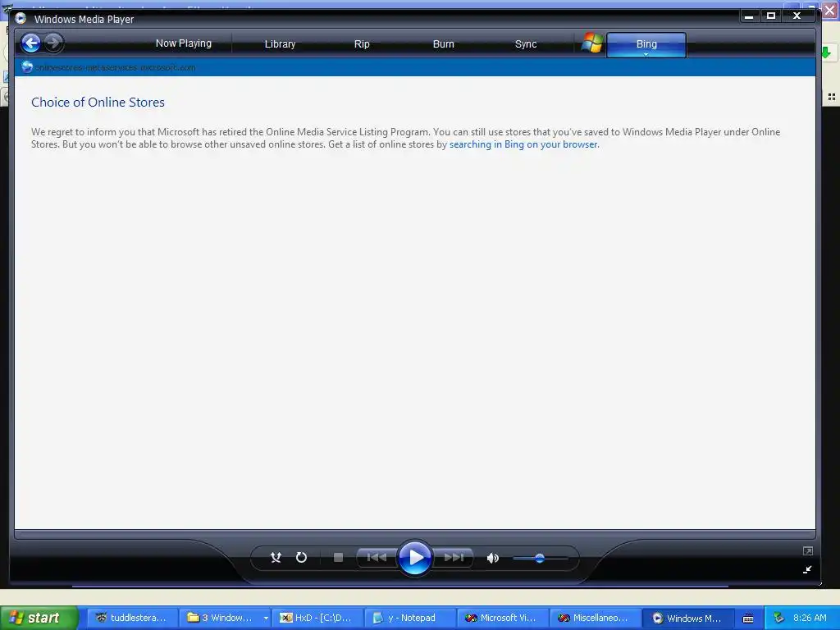Maximize the Windows Media Player window
Screen dimensions: 840x630
coord(771,16)
